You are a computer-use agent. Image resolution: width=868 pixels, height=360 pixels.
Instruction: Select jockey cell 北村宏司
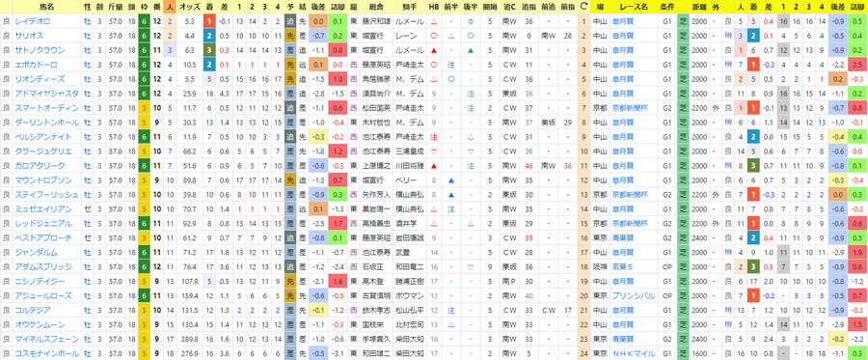(410, 324)
